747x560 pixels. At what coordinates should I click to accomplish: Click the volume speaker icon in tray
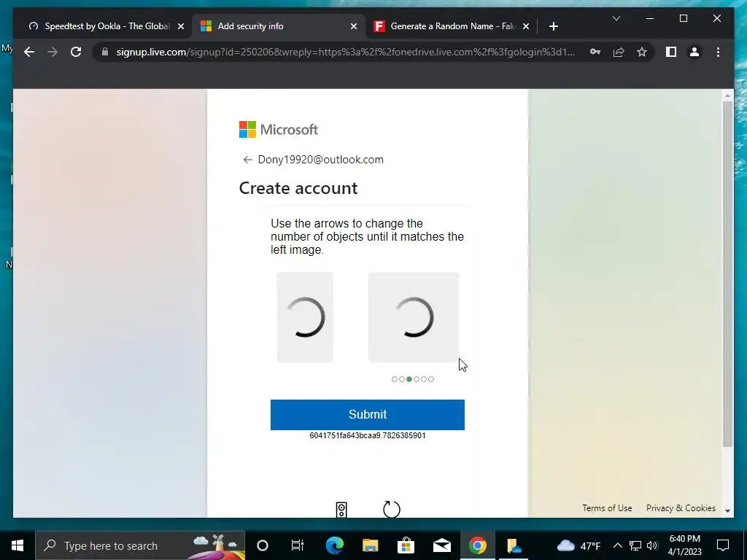[652, 545]
